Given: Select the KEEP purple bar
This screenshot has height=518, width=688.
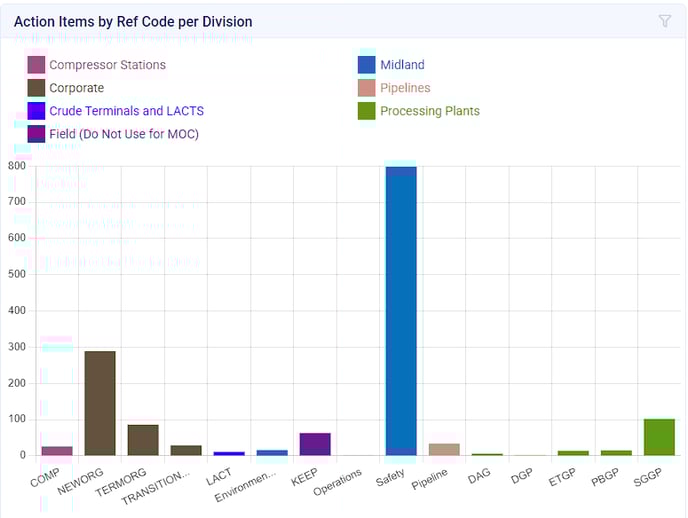Looking at the screenshot, I should [x=315, y=444].
